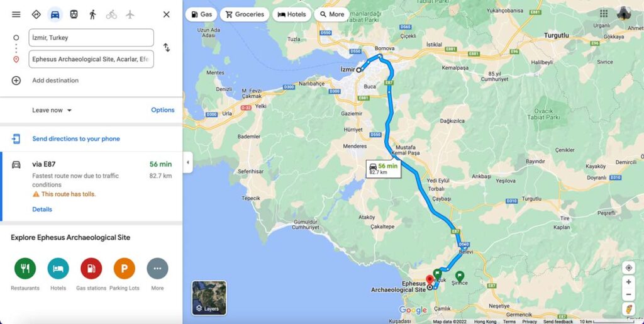The height and width of the screenshot is (324, 644).
Task: Open the Leave now dropdown
Action: 52,110
